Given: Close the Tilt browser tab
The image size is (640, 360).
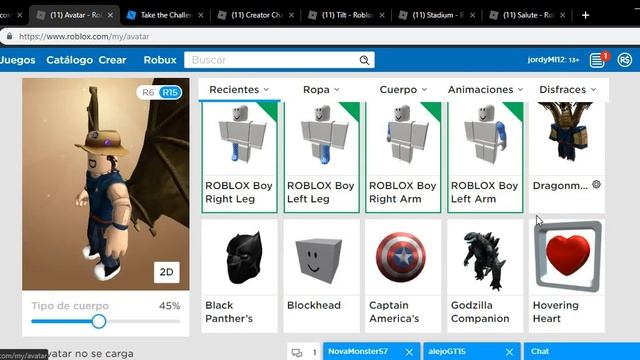Looking at the screenshot, I should [382, 15].
